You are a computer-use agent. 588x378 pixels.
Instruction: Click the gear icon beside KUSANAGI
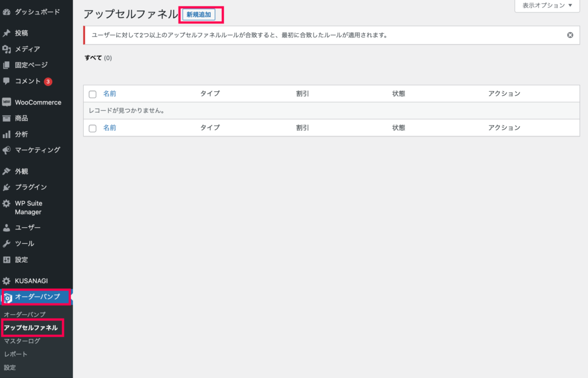pyautogui.click(x=6, y=280)
